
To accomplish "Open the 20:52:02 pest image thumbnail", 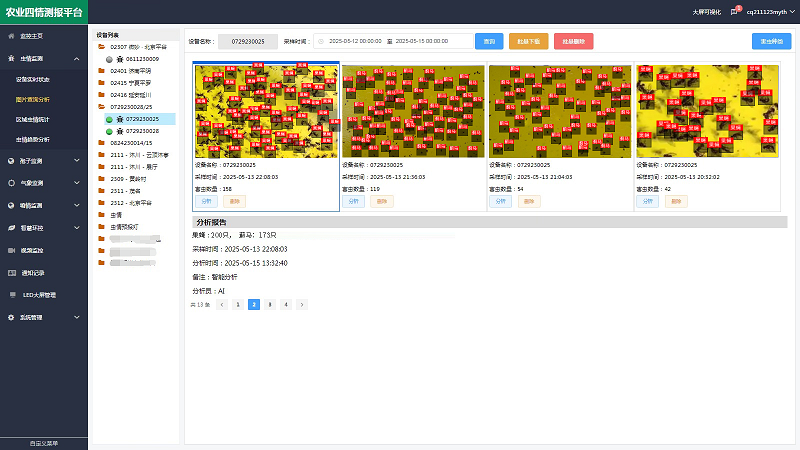I will click(709, 110).
